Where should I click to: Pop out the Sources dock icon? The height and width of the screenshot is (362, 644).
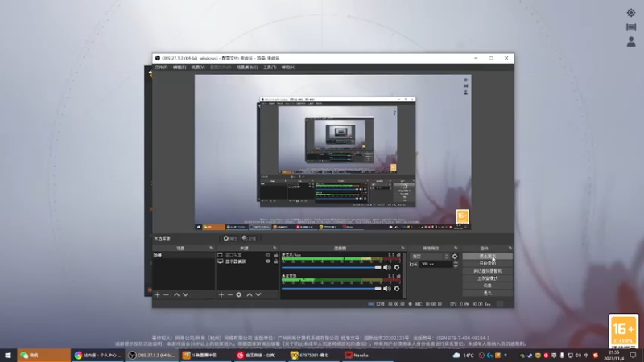click(x=275, y=248)
